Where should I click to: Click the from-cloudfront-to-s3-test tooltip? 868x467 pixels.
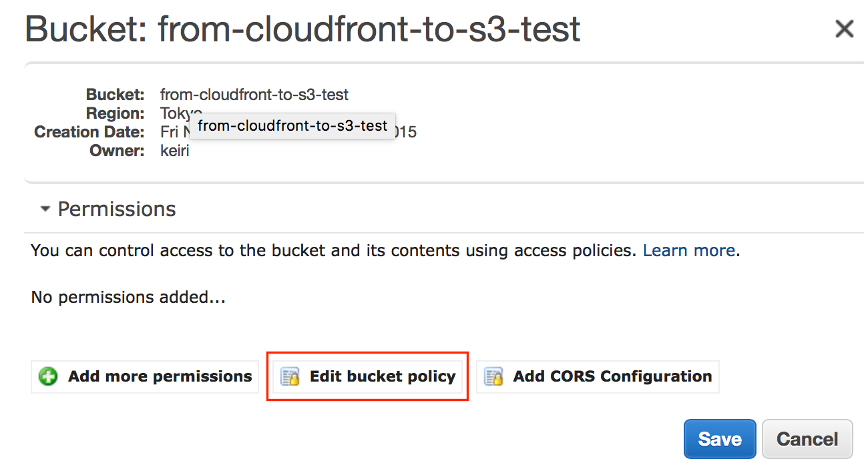tap(292, 125)
